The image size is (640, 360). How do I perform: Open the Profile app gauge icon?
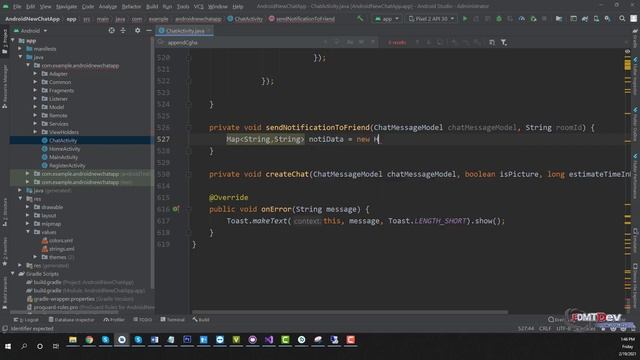tap(522, 19)
